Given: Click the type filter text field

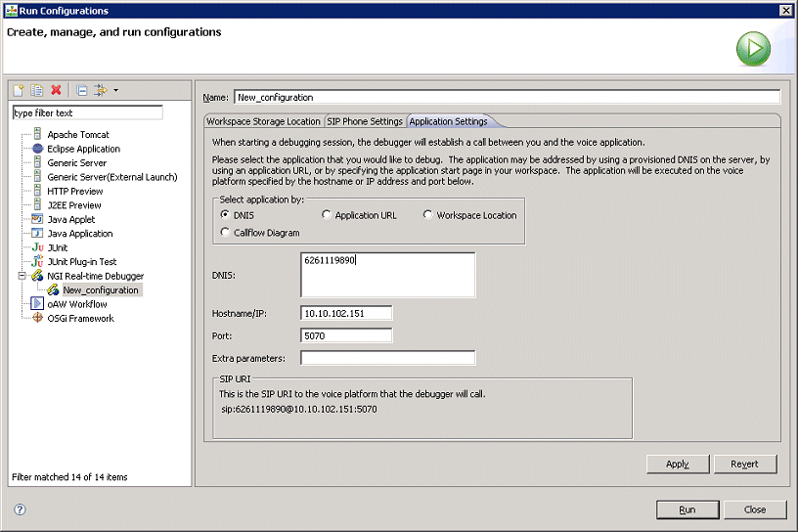Looking at the screenshot, I should pyautogui.click(x=88, y=112).
